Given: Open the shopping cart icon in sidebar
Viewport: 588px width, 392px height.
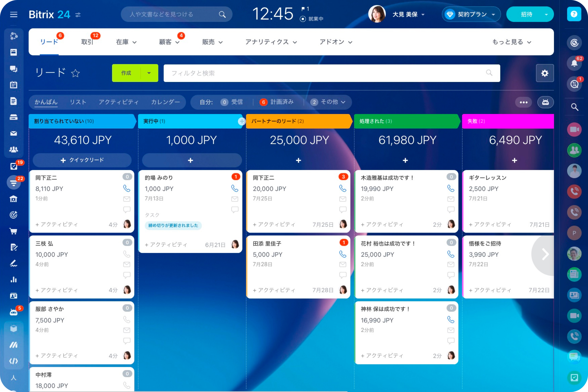Looking at the screenshot, I should 14,231.
